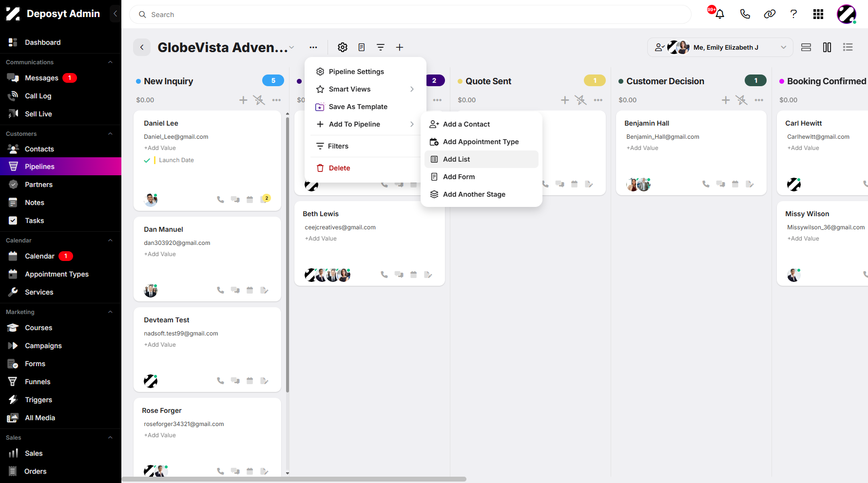Select Pipeline Settings from the menu
Image resolution: width=868 pixels, height=483 pixels.
(366, 72)
